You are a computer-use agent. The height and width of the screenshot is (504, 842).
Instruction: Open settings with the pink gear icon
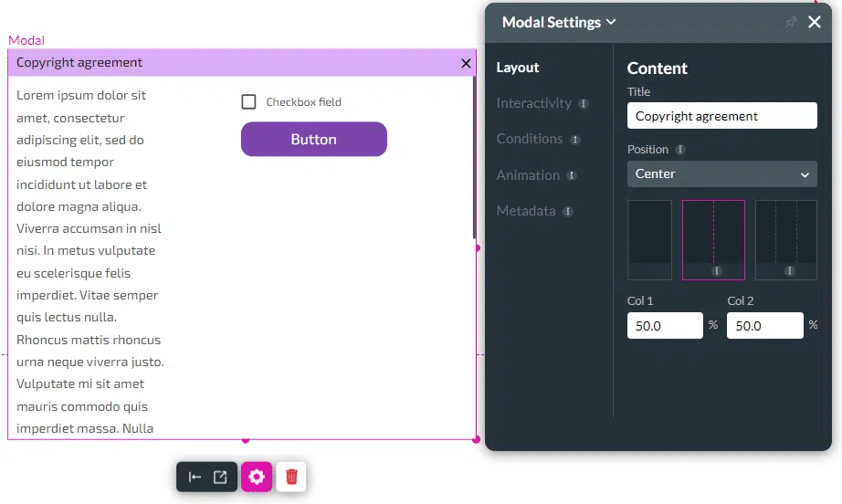coord(257,477)
